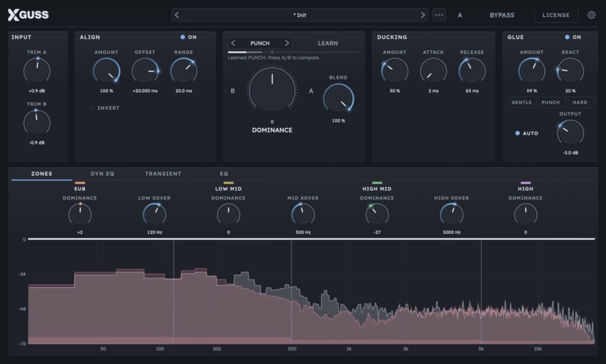This screenshot has height=364, width=606.
Task: Click the BLEND knob
Action: click(x=338, y=98)
